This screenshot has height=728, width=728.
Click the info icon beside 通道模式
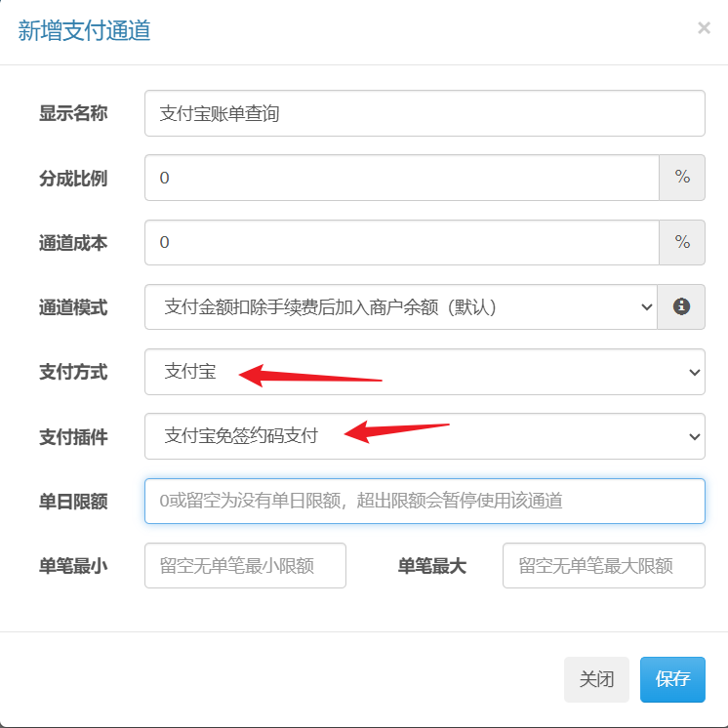coord(681,306)
